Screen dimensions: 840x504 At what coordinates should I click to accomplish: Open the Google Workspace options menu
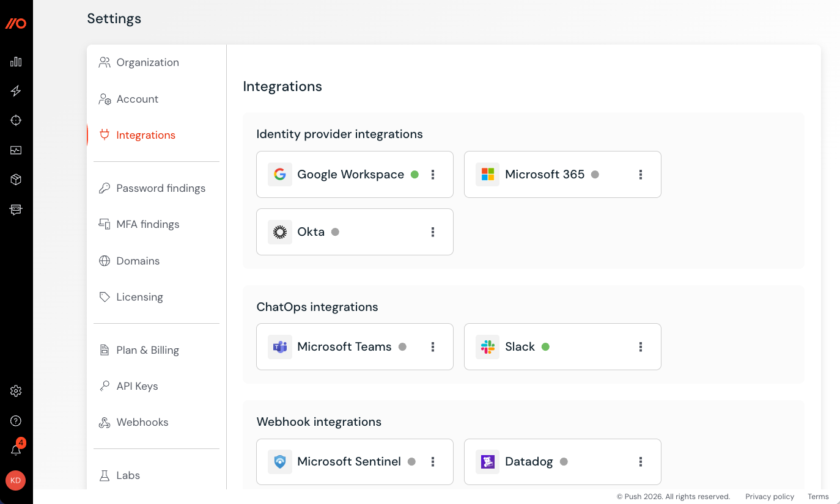point(433,174)
